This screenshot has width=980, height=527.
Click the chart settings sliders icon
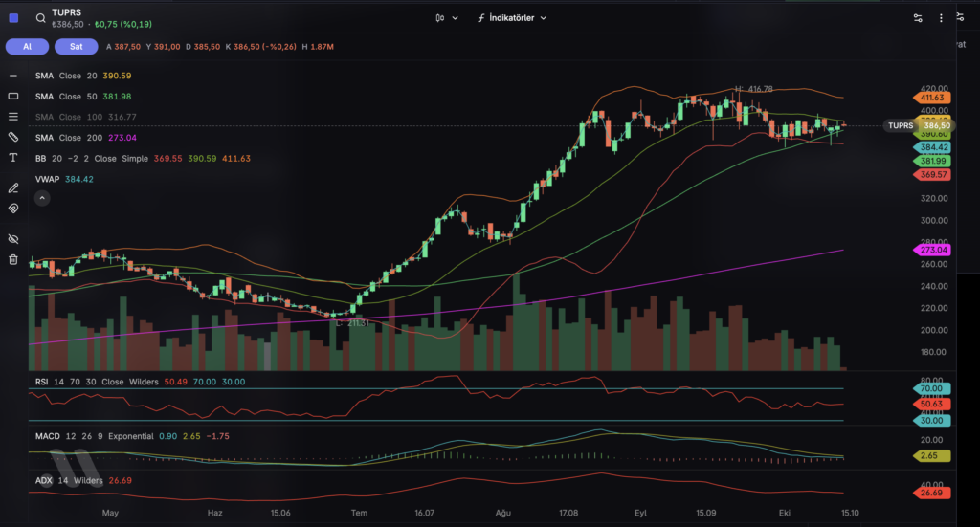918,18
